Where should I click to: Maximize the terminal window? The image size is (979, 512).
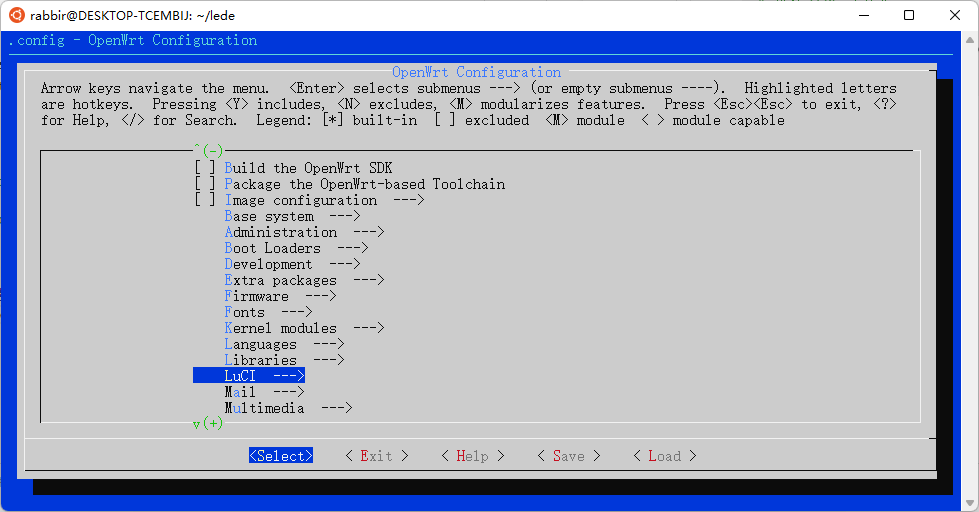909,15
